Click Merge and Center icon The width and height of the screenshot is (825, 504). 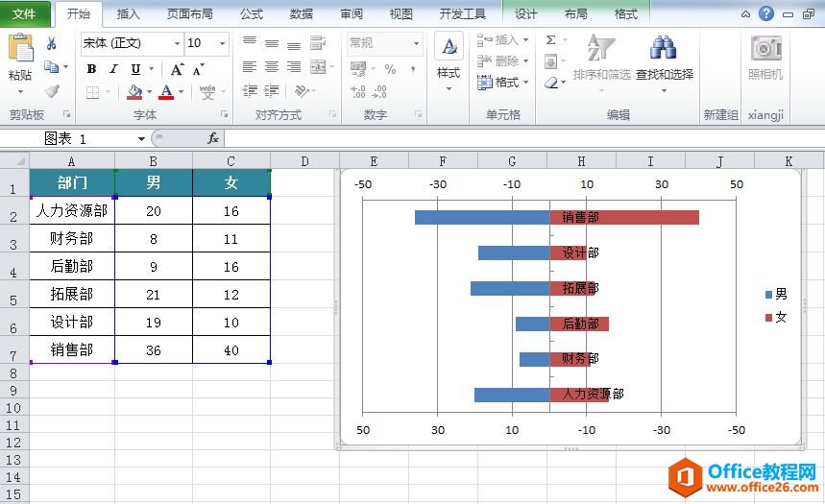click(x=318, y=67)
